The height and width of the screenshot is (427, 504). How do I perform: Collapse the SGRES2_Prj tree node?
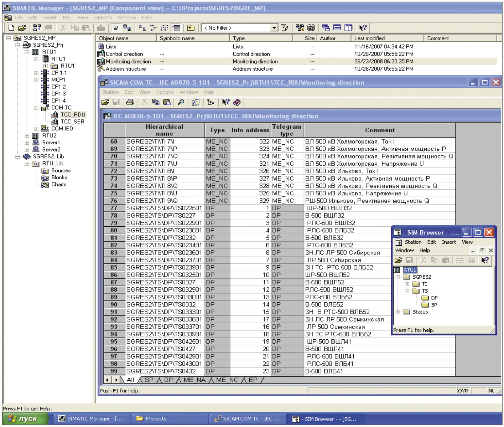click(x=17, y=45)
